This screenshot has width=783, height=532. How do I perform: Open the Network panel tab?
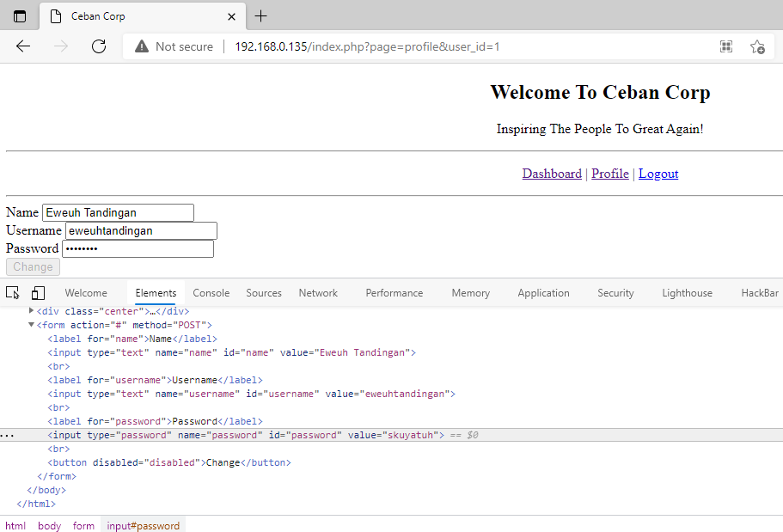point(318,293)
